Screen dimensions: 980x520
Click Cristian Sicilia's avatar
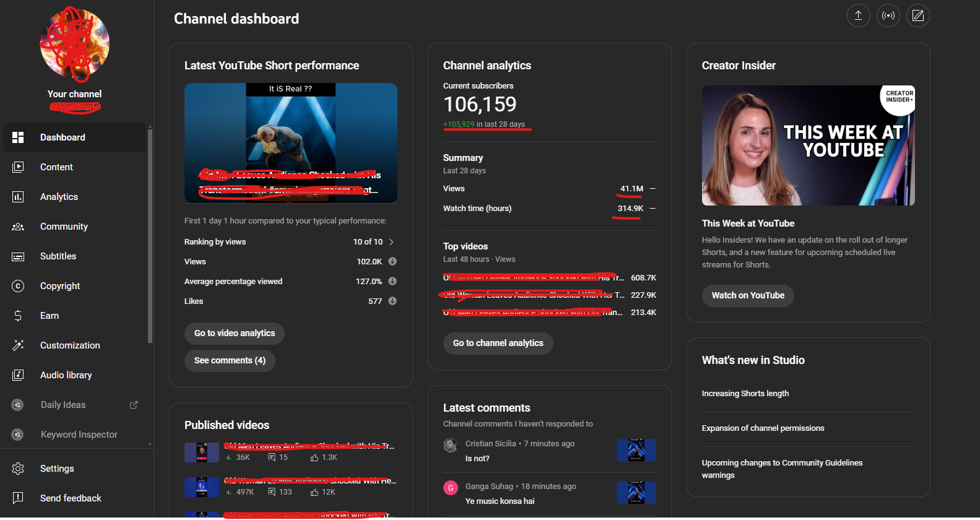click(x=451, y=445)
